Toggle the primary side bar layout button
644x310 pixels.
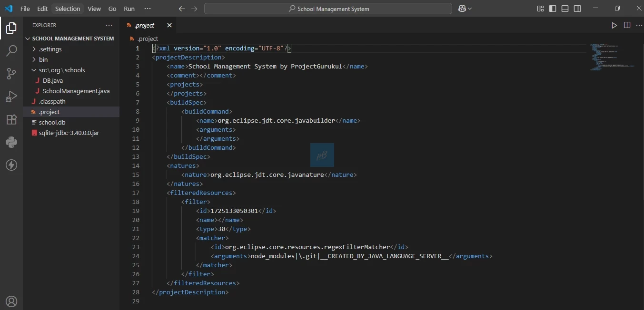tap(553, 9)
